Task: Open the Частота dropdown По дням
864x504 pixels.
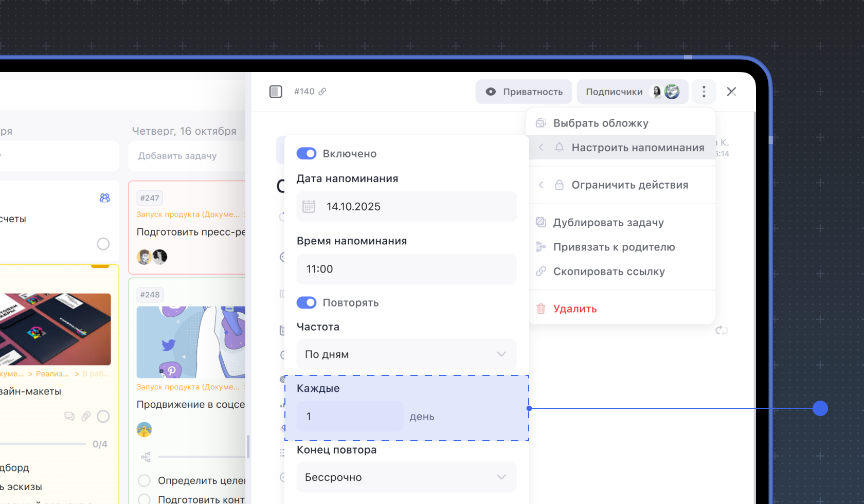Action: point(406,354)
